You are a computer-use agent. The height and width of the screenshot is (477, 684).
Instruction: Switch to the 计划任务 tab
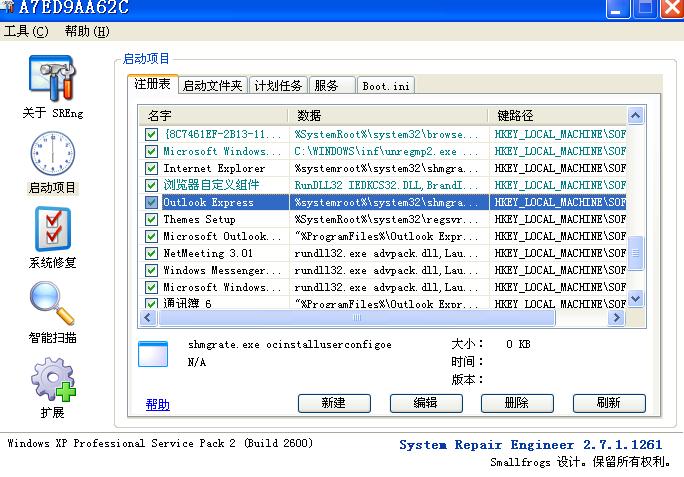click(278, 86)
